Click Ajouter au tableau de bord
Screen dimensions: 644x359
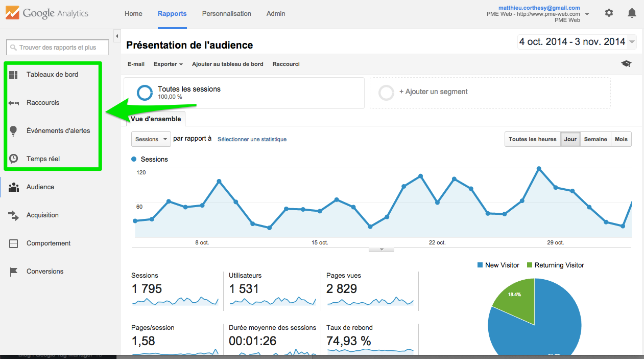(228, 64)
